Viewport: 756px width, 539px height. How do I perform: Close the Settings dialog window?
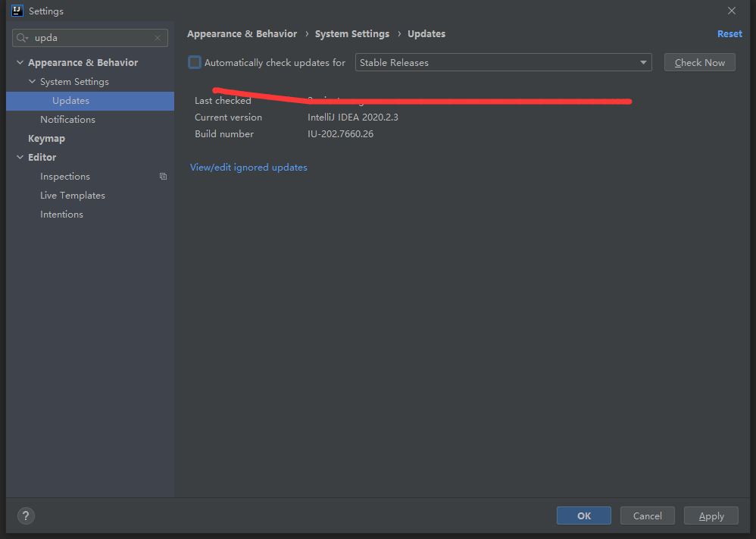click(731, 11)
